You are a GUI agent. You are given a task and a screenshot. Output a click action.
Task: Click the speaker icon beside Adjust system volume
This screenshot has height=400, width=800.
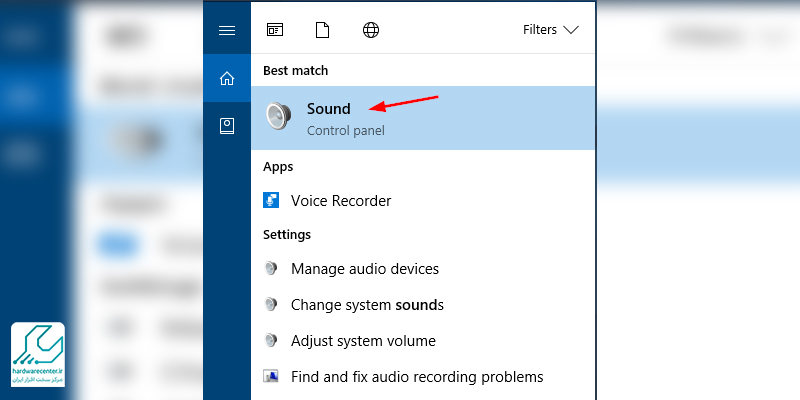pos(271,341)
